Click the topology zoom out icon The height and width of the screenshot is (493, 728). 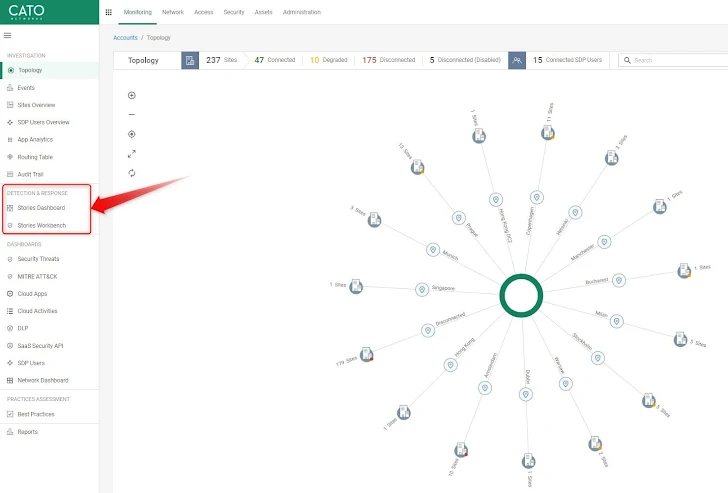(132, 115)
